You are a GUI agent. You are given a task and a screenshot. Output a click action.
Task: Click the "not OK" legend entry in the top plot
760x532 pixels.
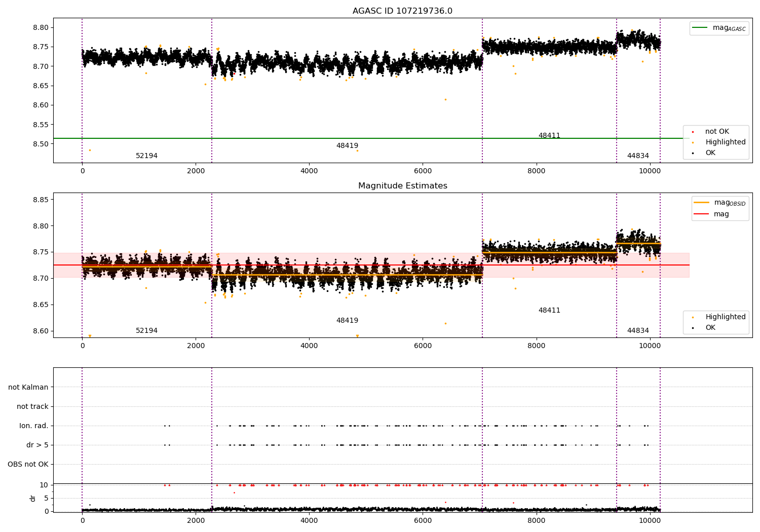click(x=717, y=132)
